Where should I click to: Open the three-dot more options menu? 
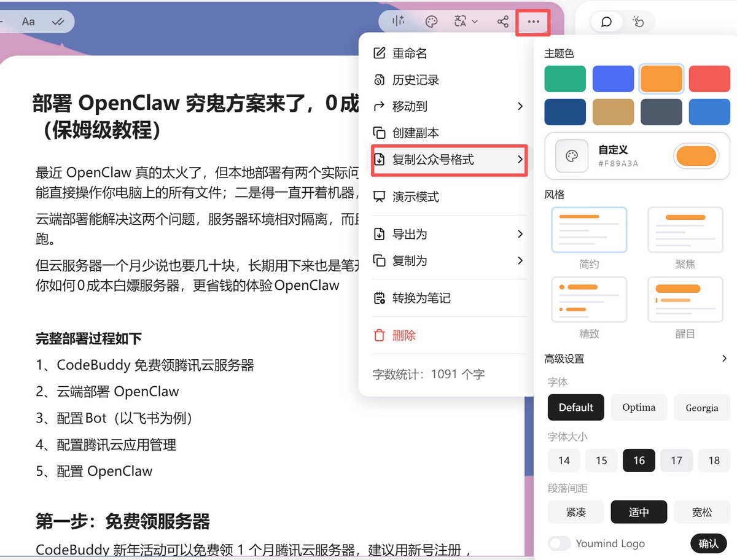[533, 21]
